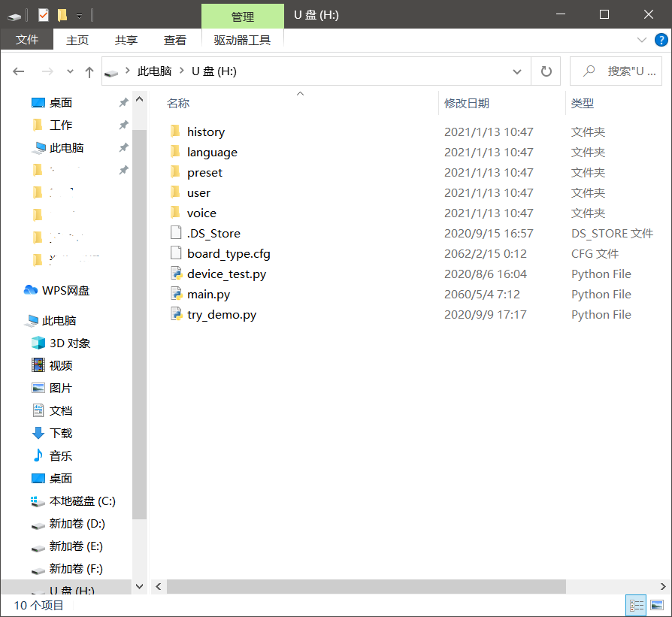The image size is (672, 617).
Task: Click the back navigation arrow
Action: click(19, 71)
